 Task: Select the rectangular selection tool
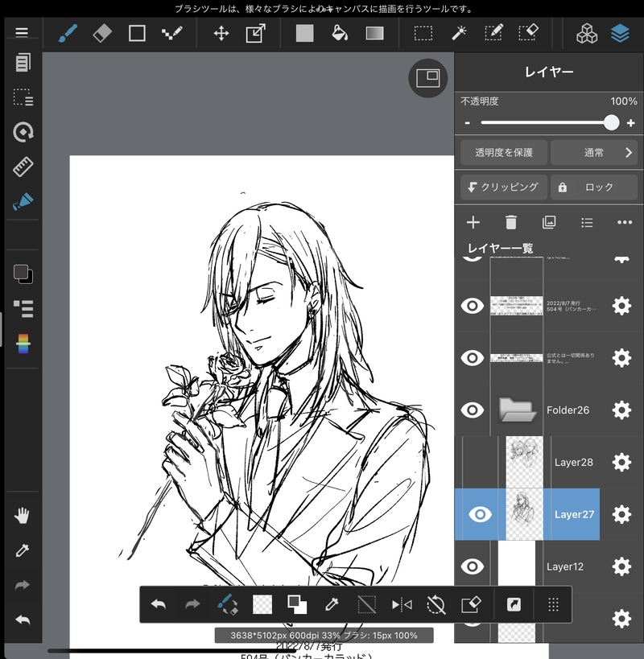pyautogui.click(x=423, y=33)
